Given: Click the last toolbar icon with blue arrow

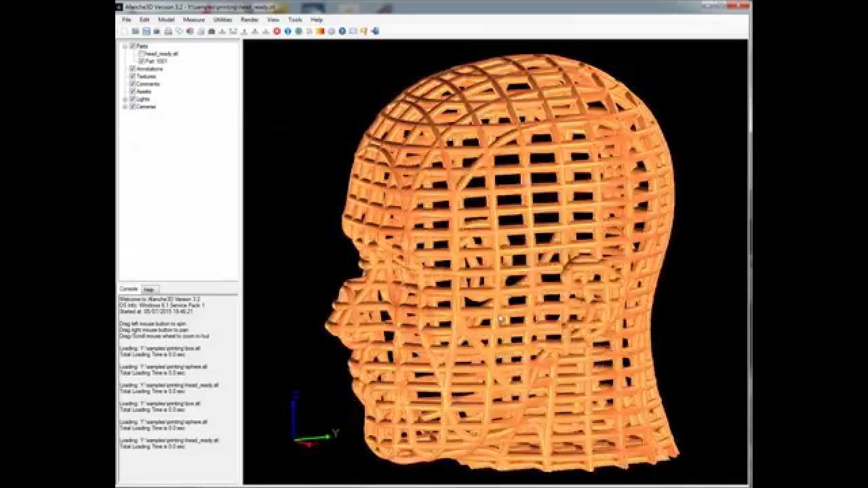Looking at the screenshot, I should [x=375, y=31].
